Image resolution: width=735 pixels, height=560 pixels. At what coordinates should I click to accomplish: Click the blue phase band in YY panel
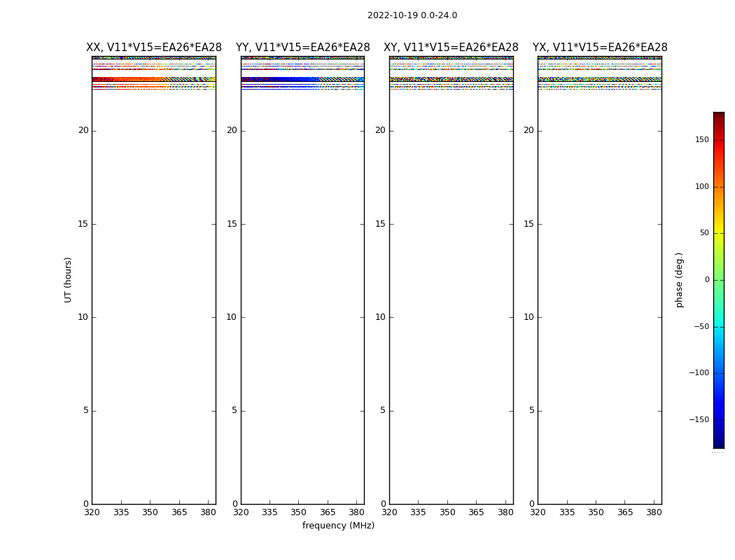pos(303,79)
